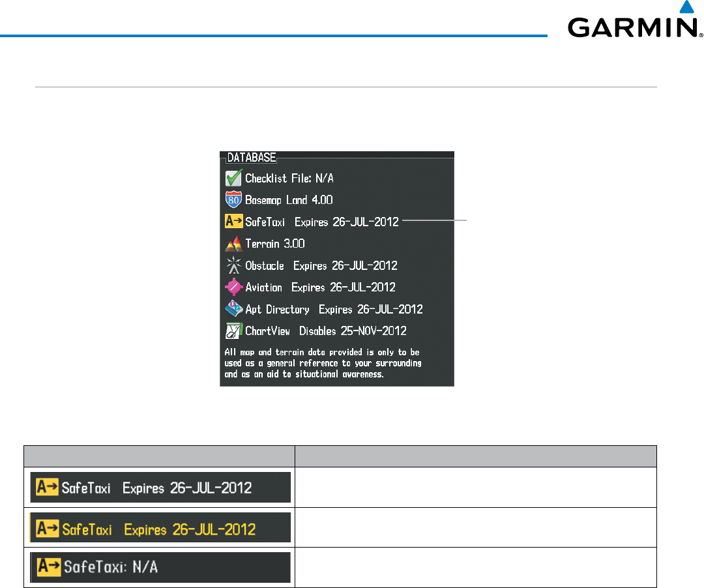Click the Terrain mountain icon
The height and width of the screenshot is (588, 704).
[233, 243]
